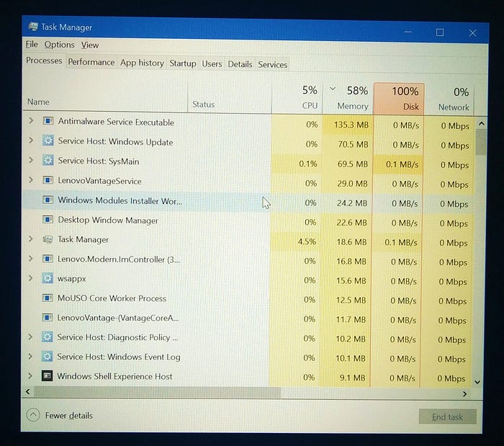Image resolution: width=504 pixels, height=446 pixels.
Task: Click the vertical scrollbar up arrow
Action: point(481,123)
